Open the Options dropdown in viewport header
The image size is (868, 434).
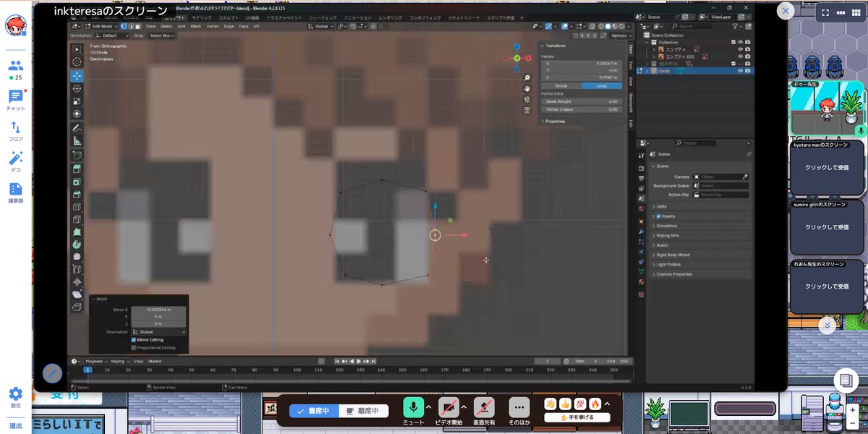click(x=620, y=35)
